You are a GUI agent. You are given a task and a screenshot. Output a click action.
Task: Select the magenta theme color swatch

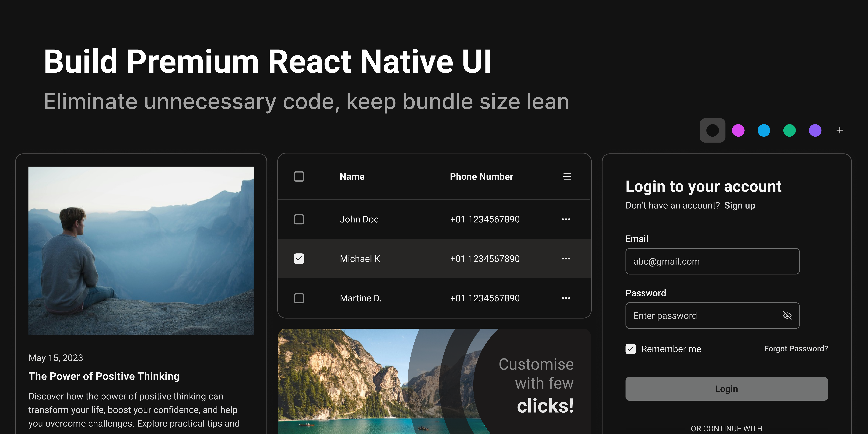738,130
